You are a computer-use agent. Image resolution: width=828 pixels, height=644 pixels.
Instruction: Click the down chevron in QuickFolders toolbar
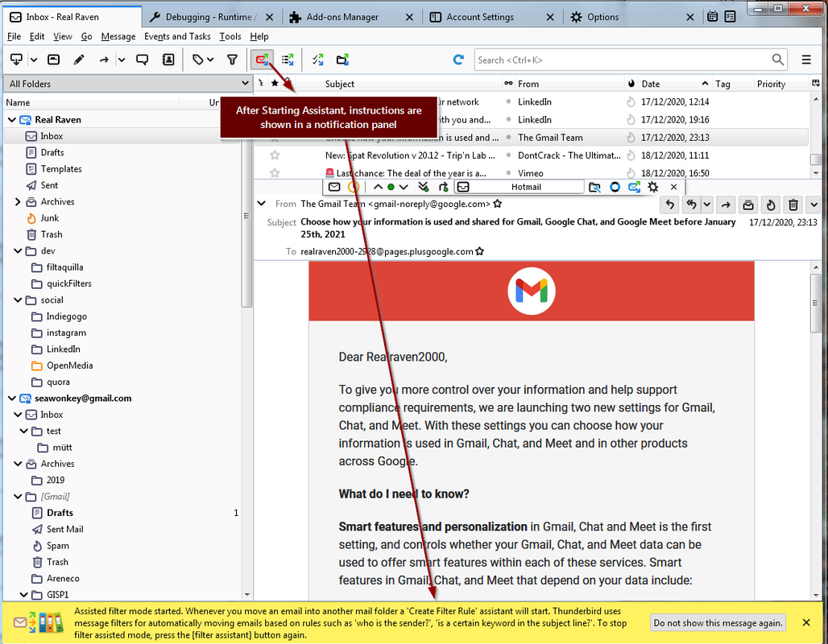point(404,187)
